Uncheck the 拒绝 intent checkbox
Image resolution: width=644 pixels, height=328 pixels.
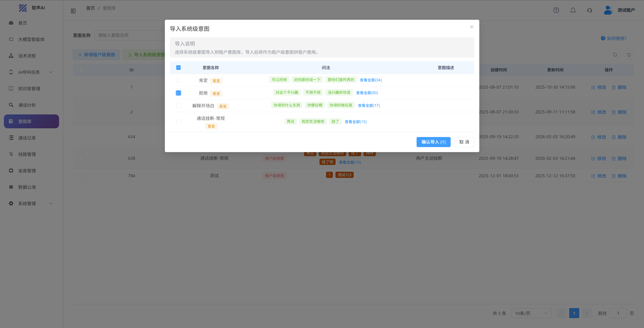tap(178, 93)
